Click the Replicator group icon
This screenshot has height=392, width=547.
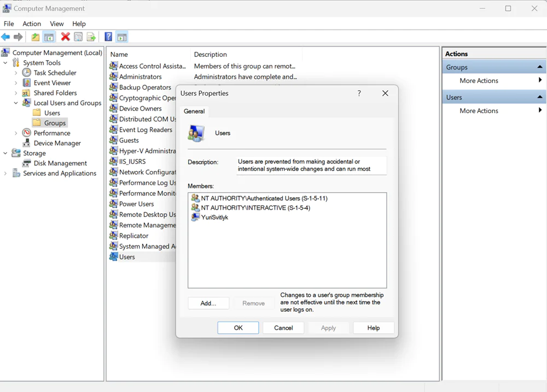pos(113,236)
